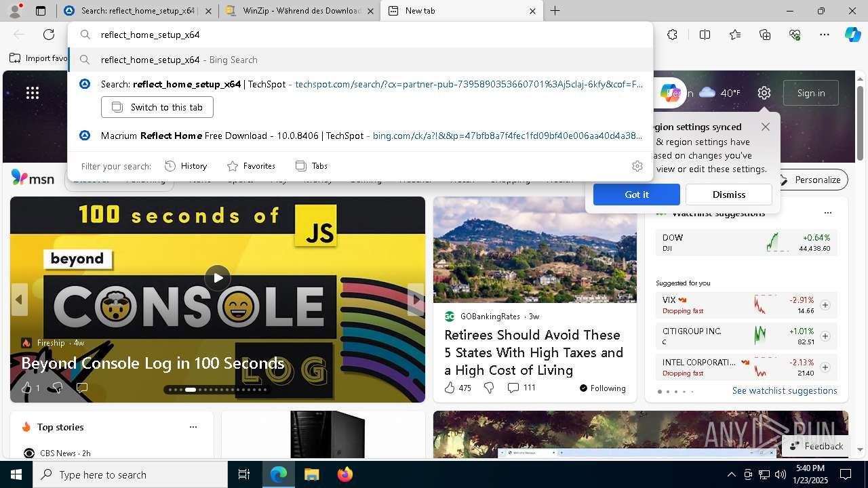Open the Import favorites bookmark item
868x488 pixels.
click(x=38, y=58)
